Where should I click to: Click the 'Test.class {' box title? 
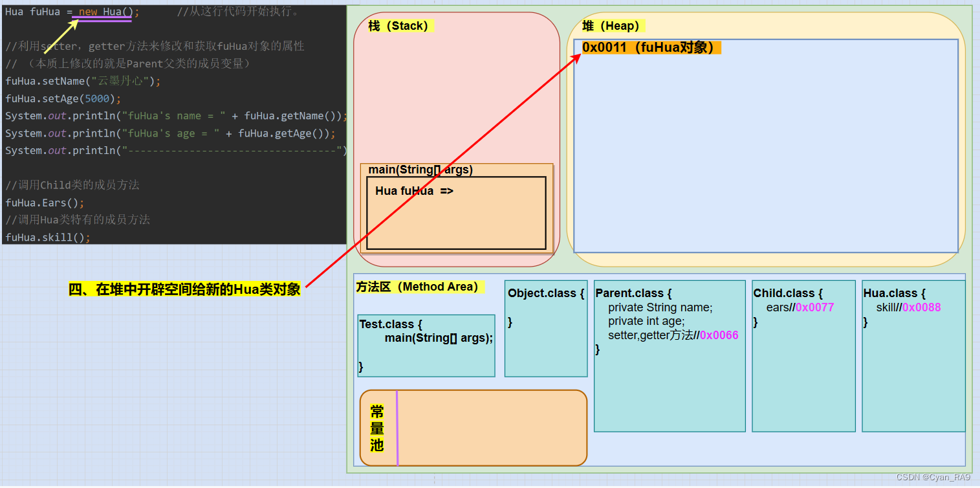coord(391,324)
